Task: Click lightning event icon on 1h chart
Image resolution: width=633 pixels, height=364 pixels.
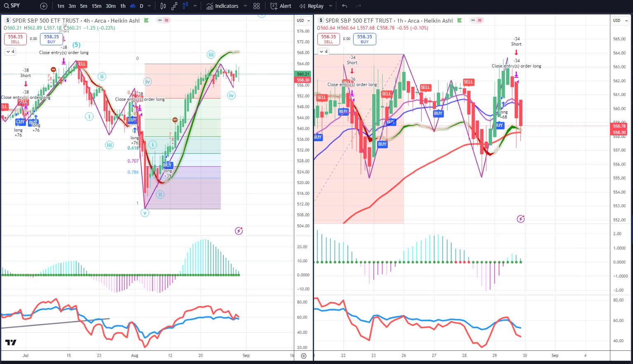Action: (520, 219)
